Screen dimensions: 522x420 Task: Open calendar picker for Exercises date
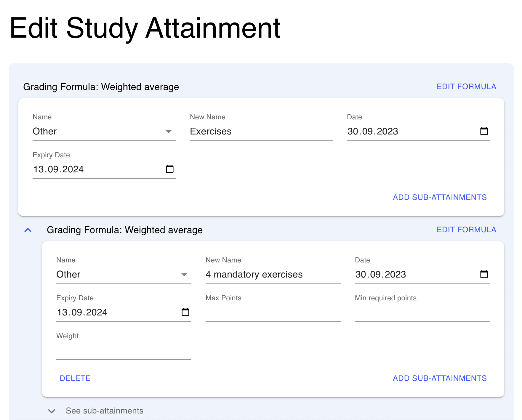(484, 131)
